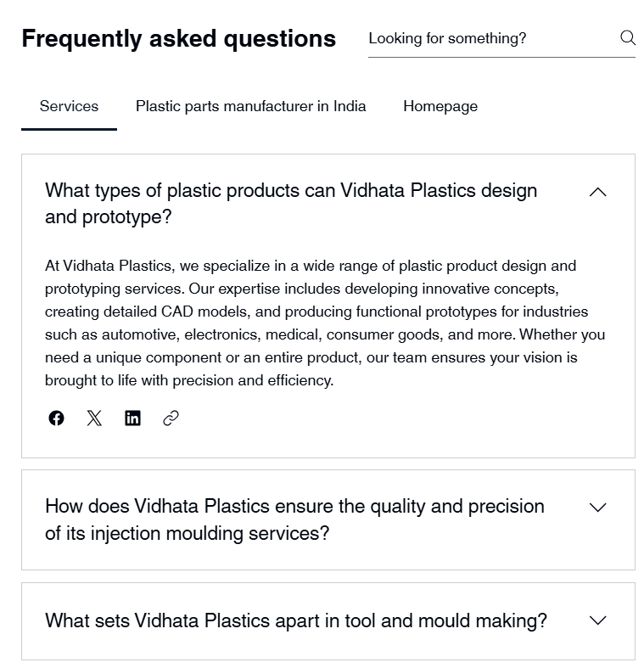The width and height of the screenshot is (644, 668).
Task: Click the answer line starting 'At Vidhata Plastics'
Action: pyautogui.click(x=310, y=266)
